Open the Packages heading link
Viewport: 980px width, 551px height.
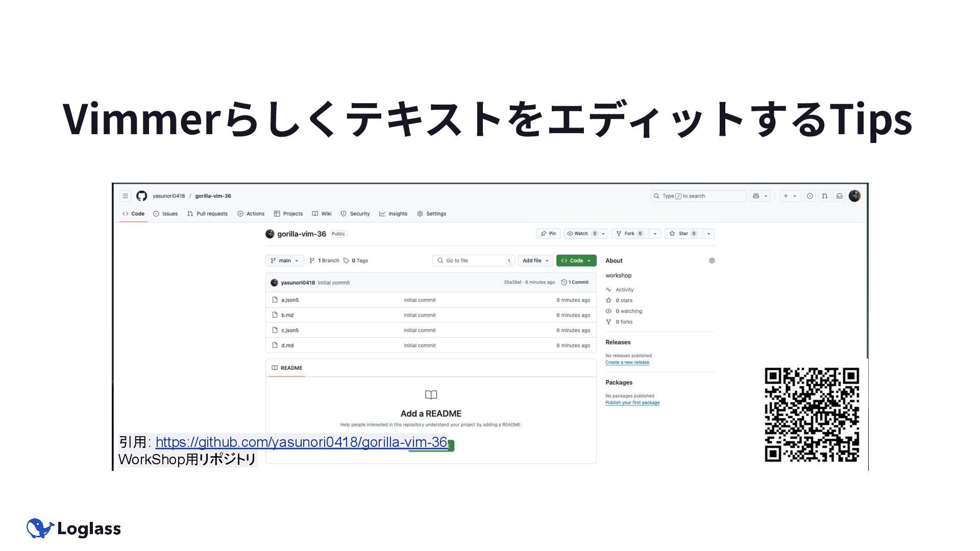(619, 383)
